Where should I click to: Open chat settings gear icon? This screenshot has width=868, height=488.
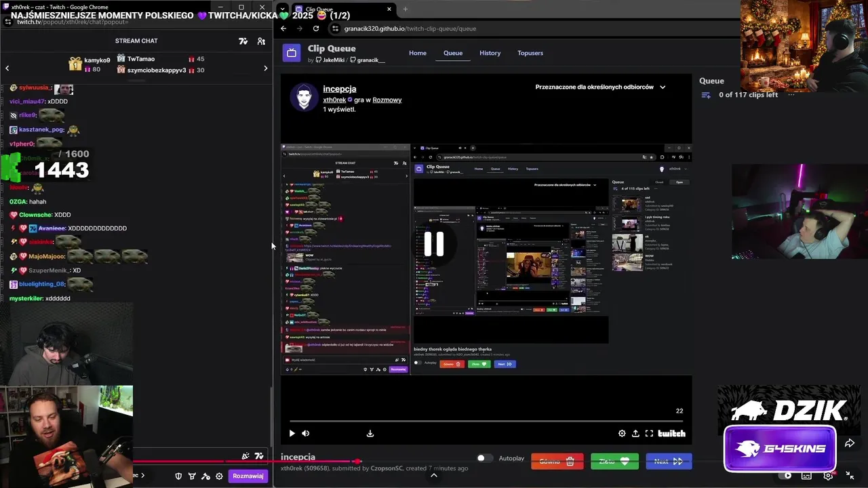[x=219, y=476]
